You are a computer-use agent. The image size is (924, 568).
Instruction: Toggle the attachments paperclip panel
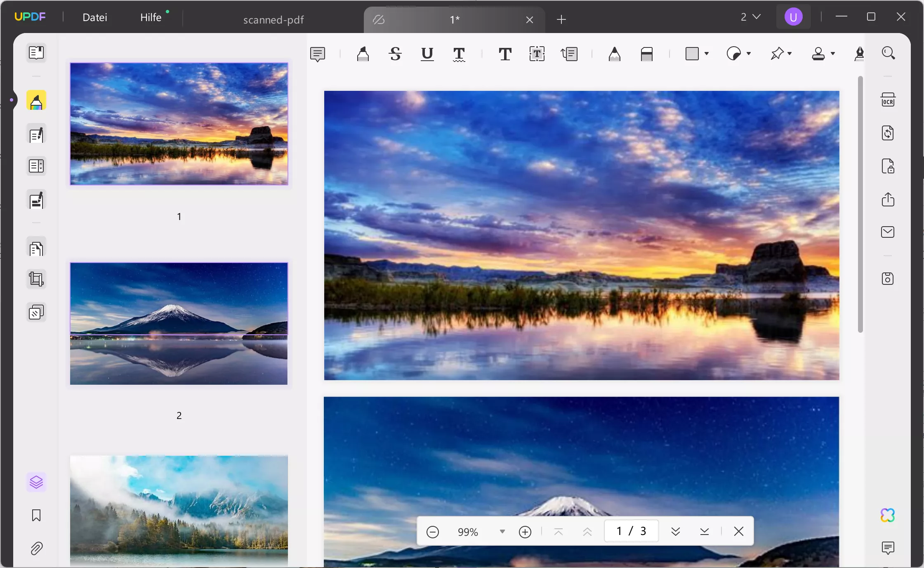(36, 548)
